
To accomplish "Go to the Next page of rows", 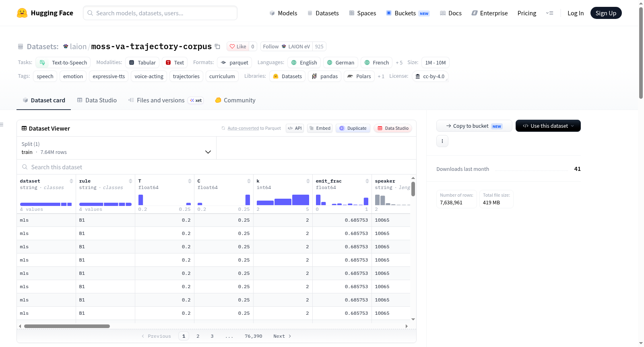I will 282,336.
